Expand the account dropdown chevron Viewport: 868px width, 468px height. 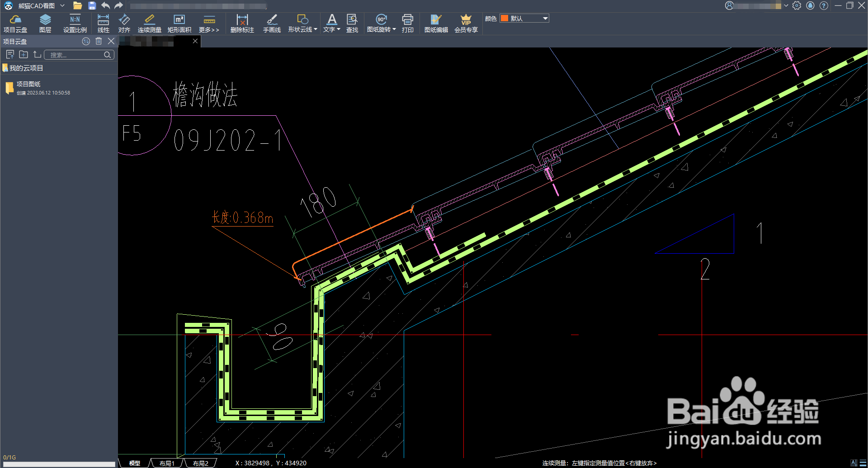[x=786, y=6]
